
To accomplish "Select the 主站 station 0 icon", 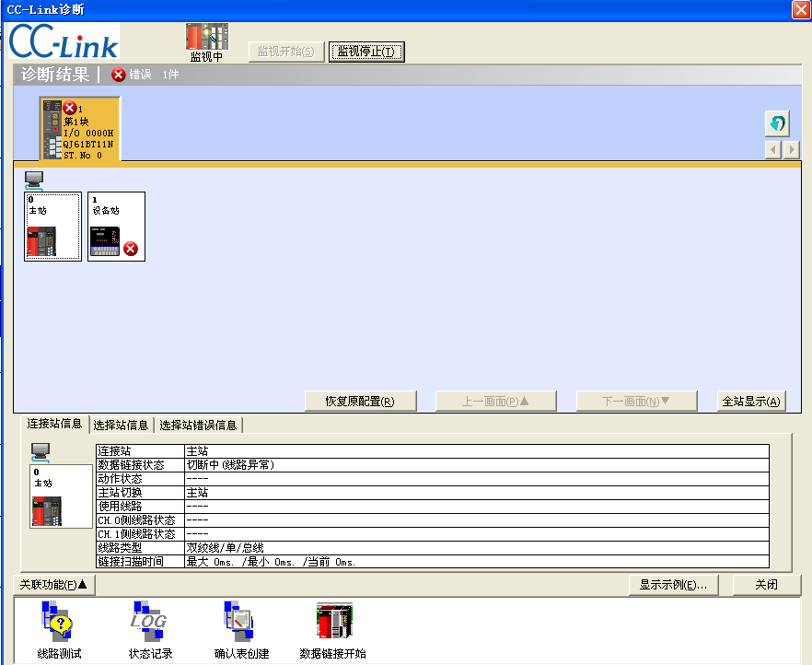I will click(x=52, y=227).
